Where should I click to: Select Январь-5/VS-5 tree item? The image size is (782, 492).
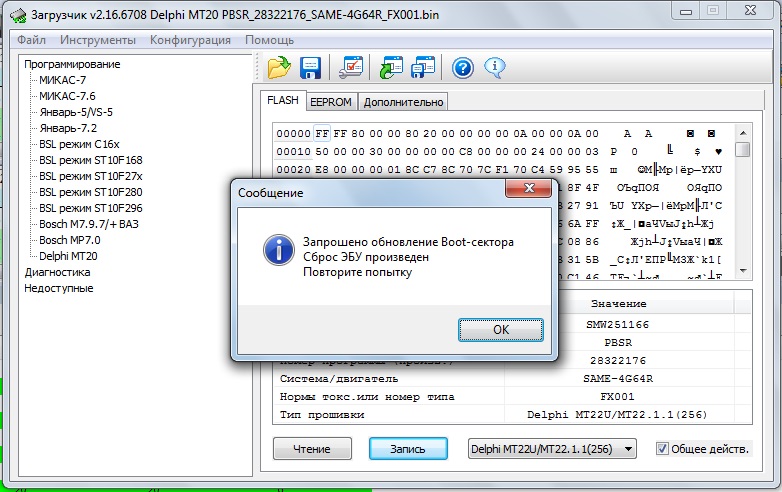[x=76, y=112]
